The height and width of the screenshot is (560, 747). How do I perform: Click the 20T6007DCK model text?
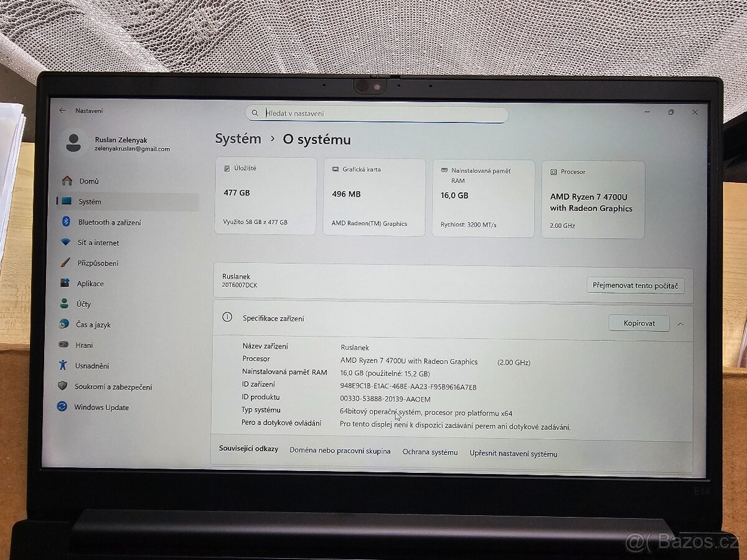239,285
